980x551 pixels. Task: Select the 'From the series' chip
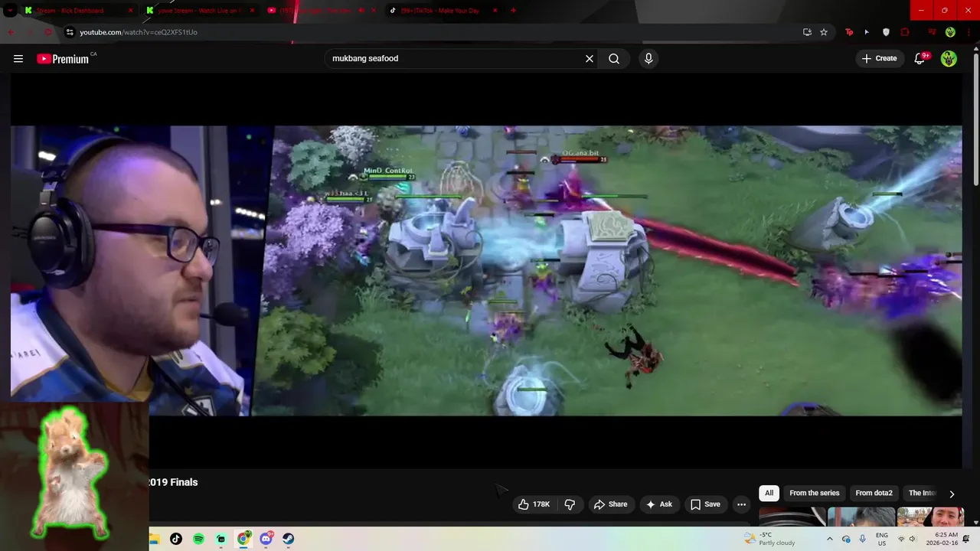815,493
